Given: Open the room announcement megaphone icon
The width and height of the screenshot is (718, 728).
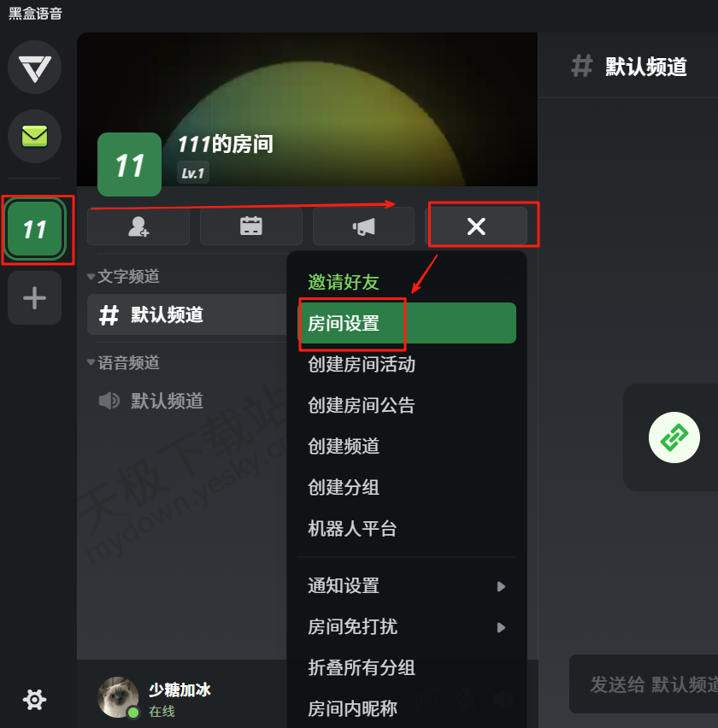Looking at the screenshot, I should point(363,226).
